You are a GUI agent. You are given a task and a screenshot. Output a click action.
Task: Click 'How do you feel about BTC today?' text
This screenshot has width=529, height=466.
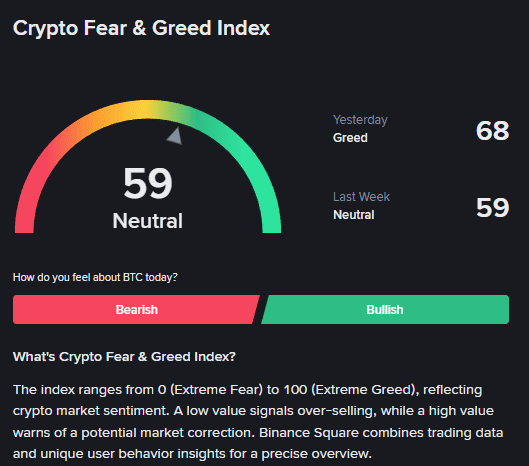click(95, 277)
